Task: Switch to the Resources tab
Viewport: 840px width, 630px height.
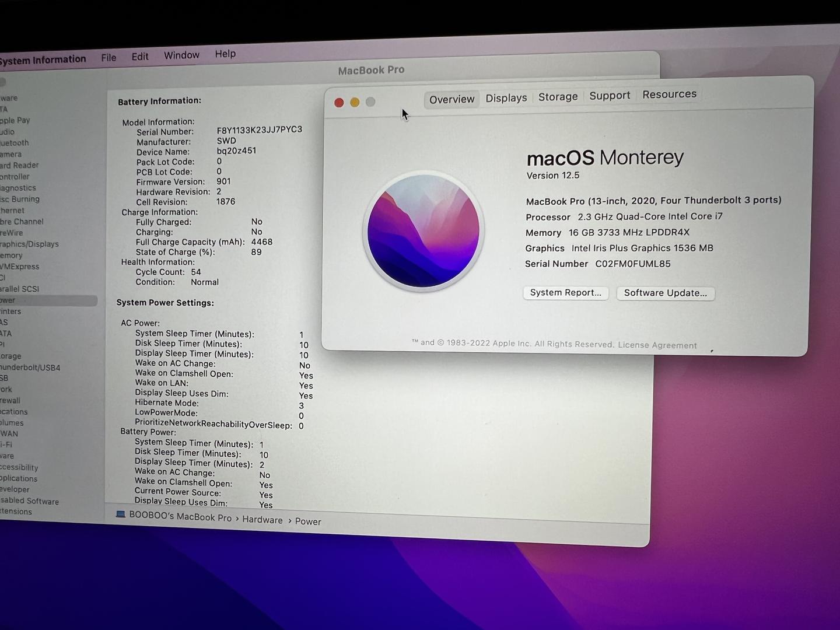Action: point(669,94)
